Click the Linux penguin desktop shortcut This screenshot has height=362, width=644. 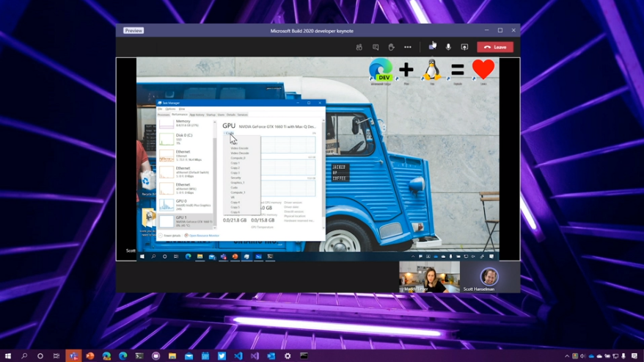click(x=432, y=70)
